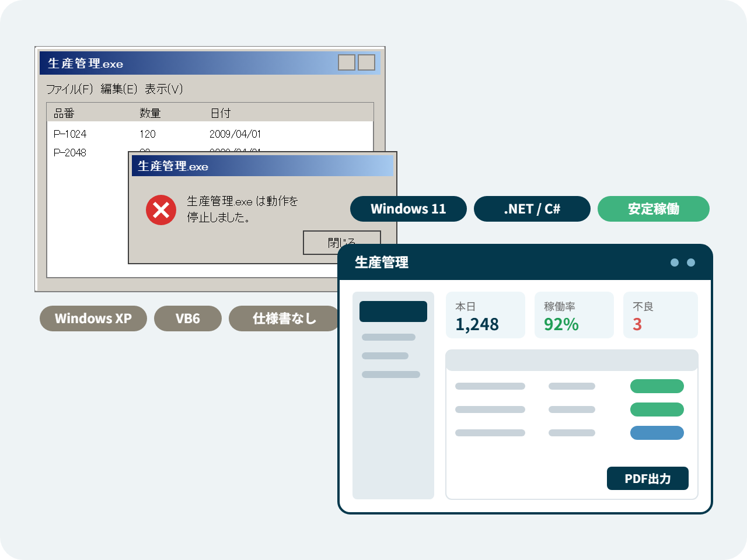Click the 不良 3 stat card

tap(661, 315)
